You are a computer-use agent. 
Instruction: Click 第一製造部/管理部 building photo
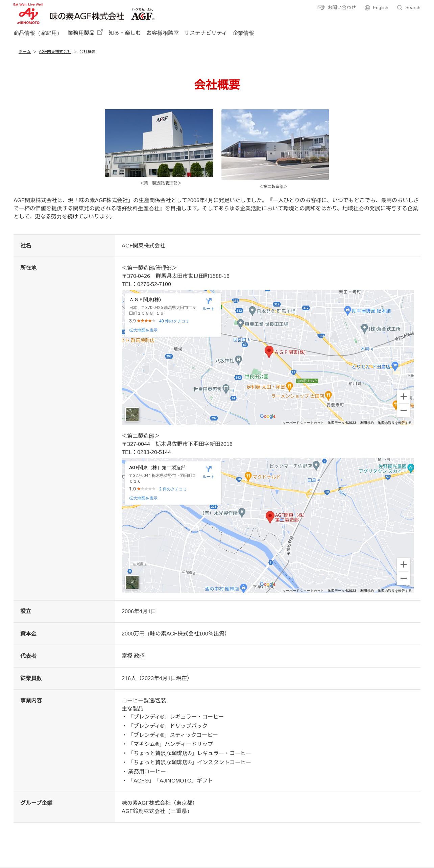[159, 143]
